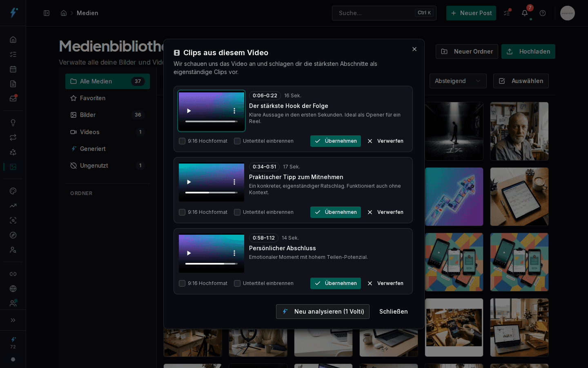The height and width of the screenshot is (368, 588).
Task: Select the Favoriten filter
Action: 107,98
